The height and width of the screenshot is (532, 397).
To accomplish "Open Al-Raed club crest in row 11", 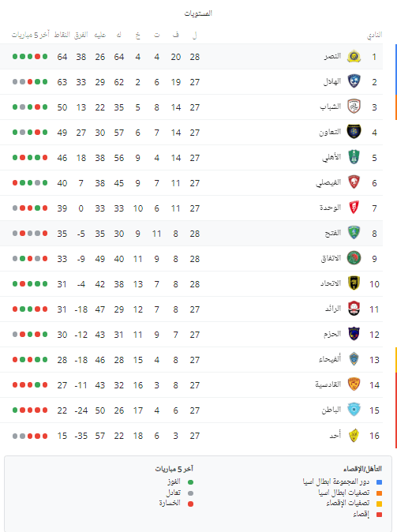I will [x=354, y=309].
